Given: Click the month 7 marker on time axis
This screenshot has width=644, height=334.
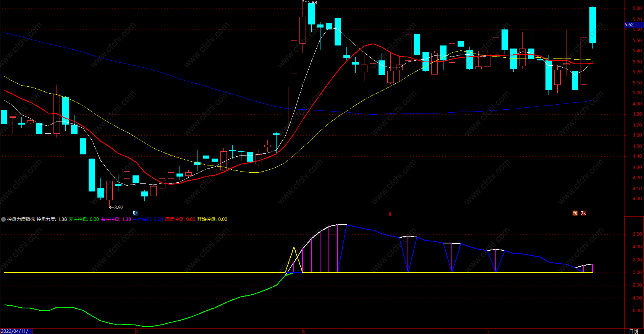Looking at the screenshot, I should pos(488,331).
